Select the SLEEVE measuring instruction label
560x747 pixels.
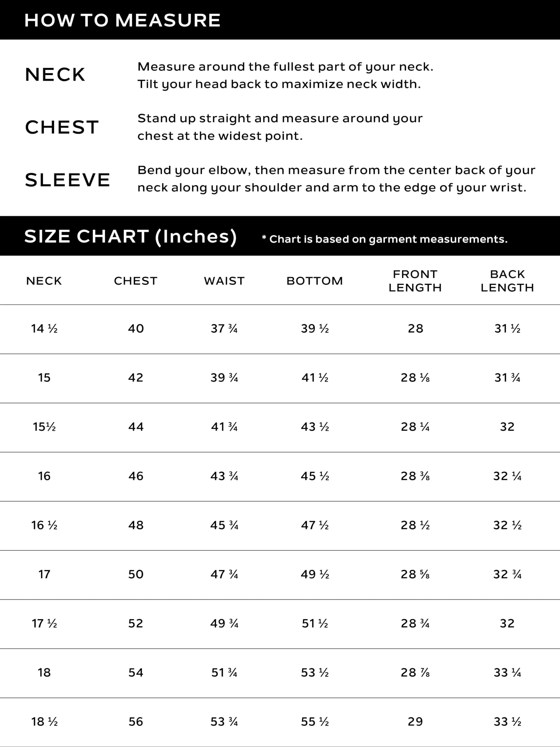click(67, 180)
